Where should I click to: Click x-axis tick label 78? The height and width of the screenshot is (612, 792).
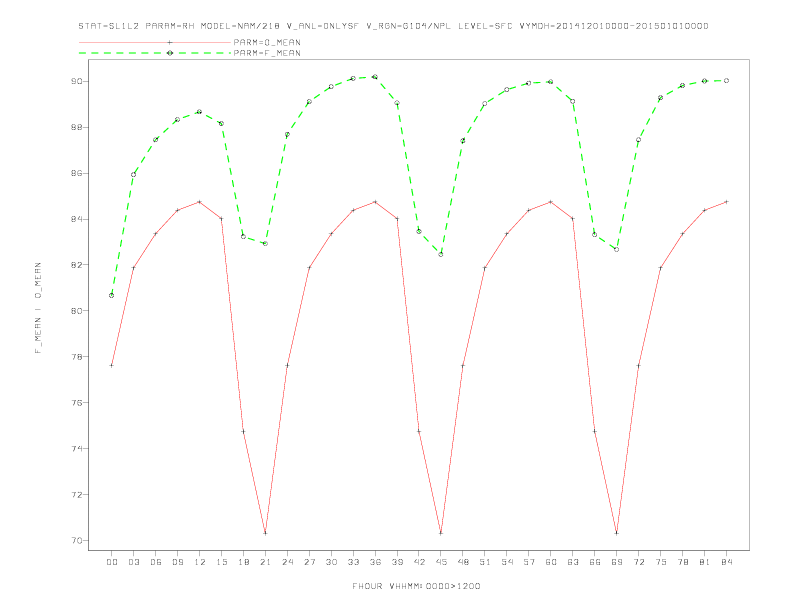[682, 562]
